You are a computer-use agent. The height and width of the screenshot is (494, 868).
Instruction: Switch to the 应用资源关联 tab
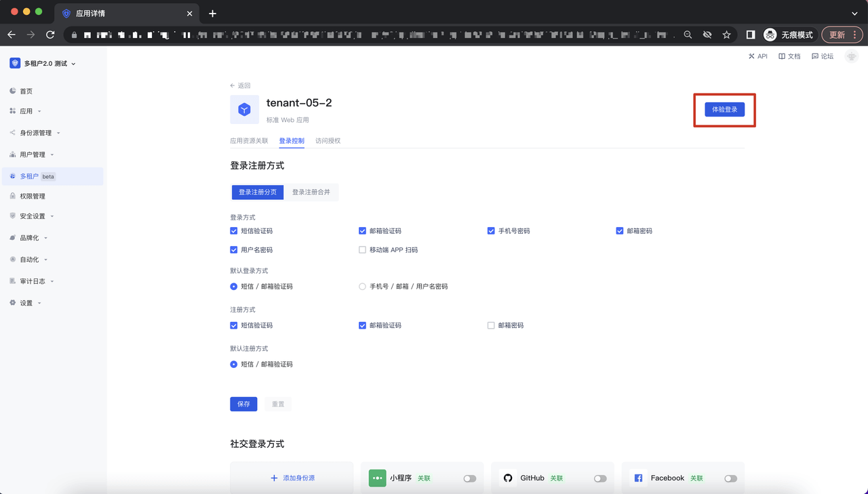249,141
